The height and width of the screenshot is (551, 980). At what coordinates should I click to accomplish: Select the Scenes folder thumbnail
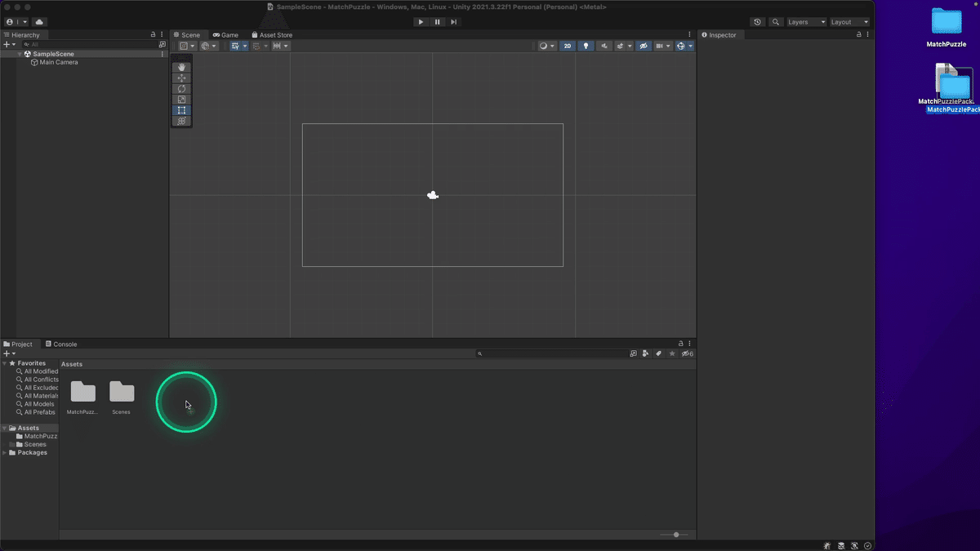tap(122, 398)
